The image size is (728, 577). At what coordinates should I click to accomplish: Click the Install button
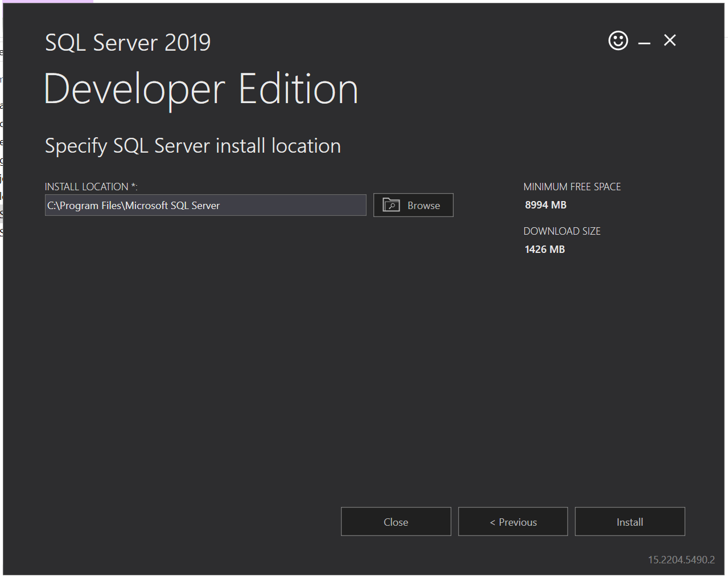coord(630,522)
